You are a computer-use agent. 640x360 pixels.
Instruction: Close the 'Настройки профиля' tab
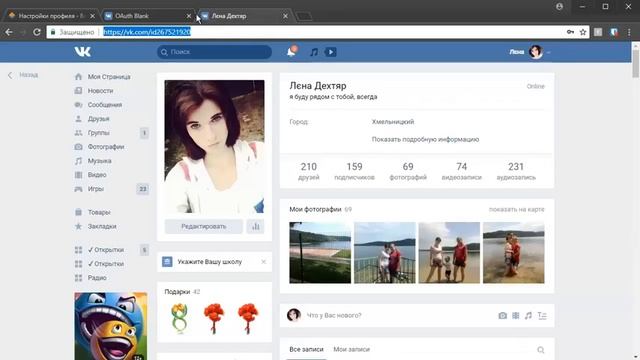[92, 16]
